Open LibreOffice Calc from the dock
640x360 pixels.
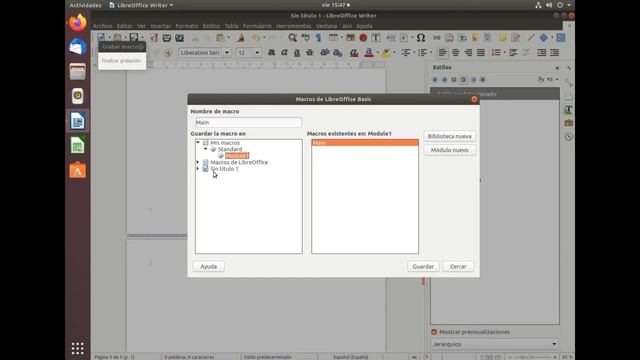(x=78, y=145)
